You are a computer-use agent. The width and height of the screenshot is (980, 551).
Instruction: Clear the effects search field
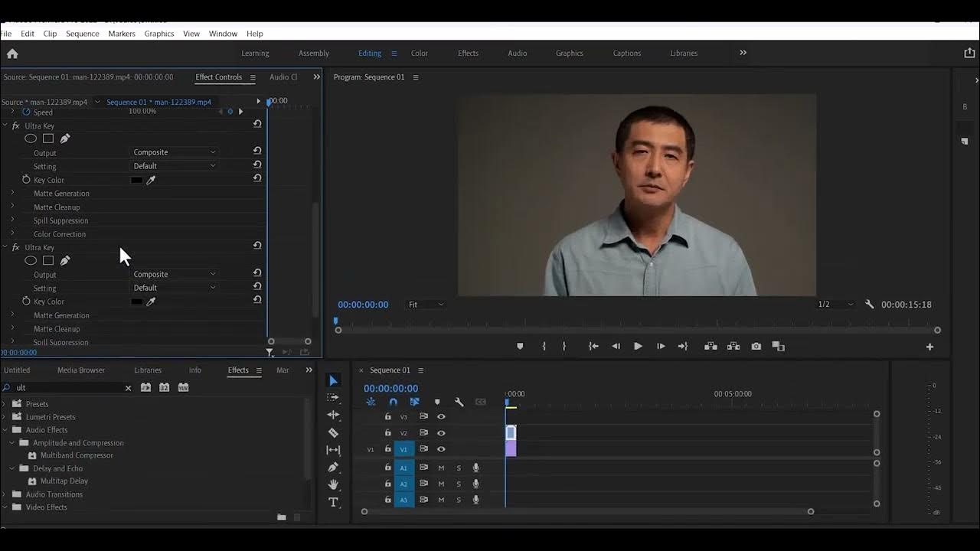click(x=128, y=388)
